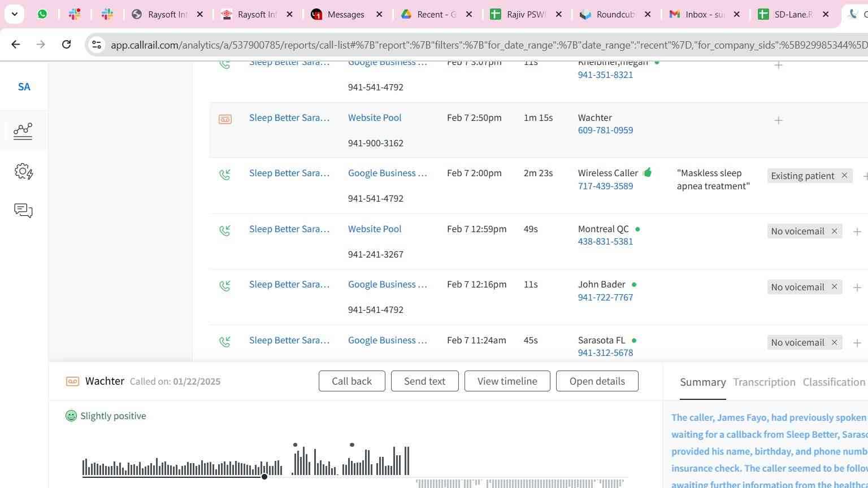The image size is (868, 488).
Task: Remove No voicemail tag on John Bader row
Action: [834, 287]
